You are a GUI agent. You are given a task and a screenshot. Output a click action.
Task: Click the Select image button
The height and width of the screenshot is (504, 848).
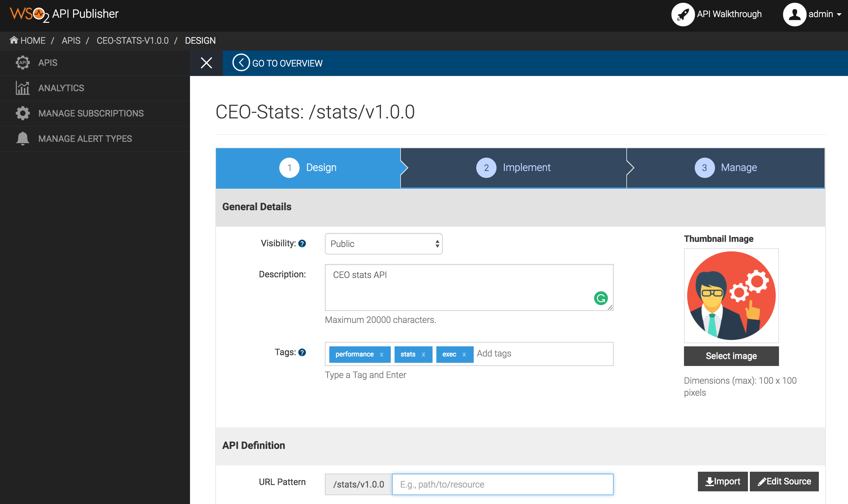[x=731, y=356]
